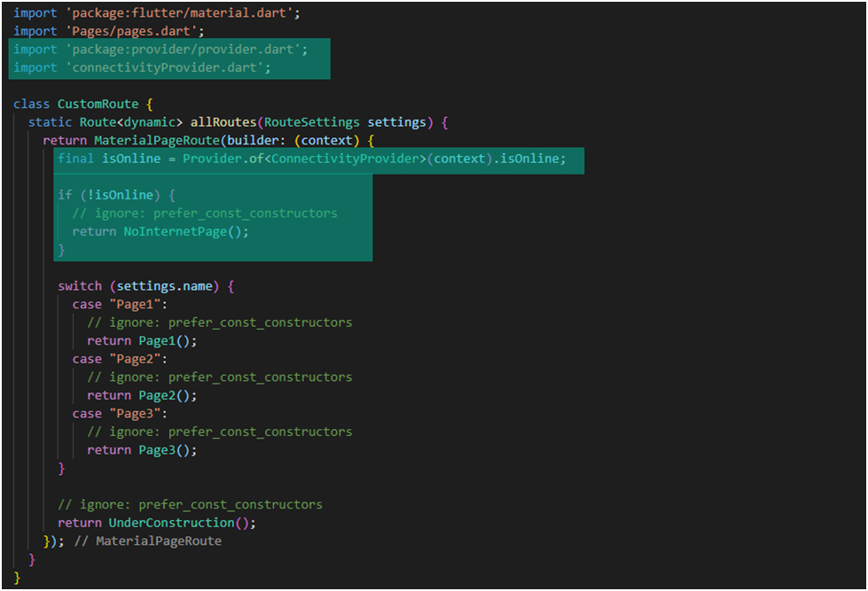Click the ignore comment above UnderConstruction
Viewport: 868px width, 591px height.
pyautogui.click(x=190, y=505)
